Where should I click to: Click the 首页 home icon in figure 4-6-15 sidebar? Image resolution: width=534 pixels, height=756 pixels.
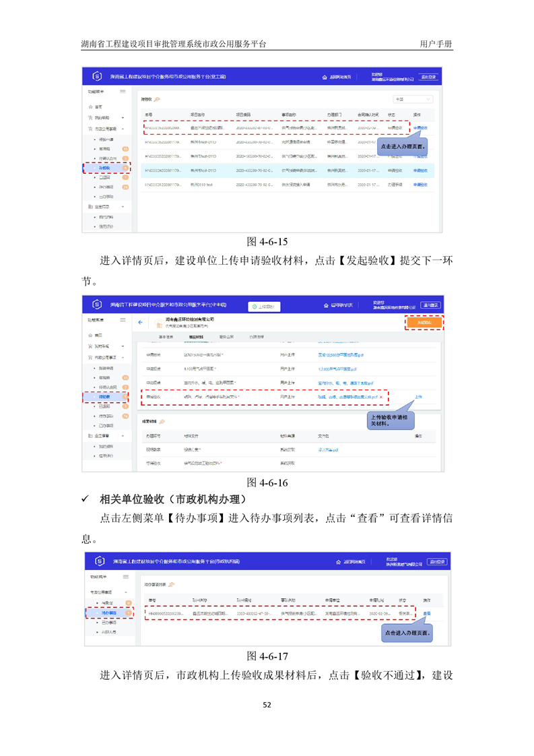coord(91,106)
